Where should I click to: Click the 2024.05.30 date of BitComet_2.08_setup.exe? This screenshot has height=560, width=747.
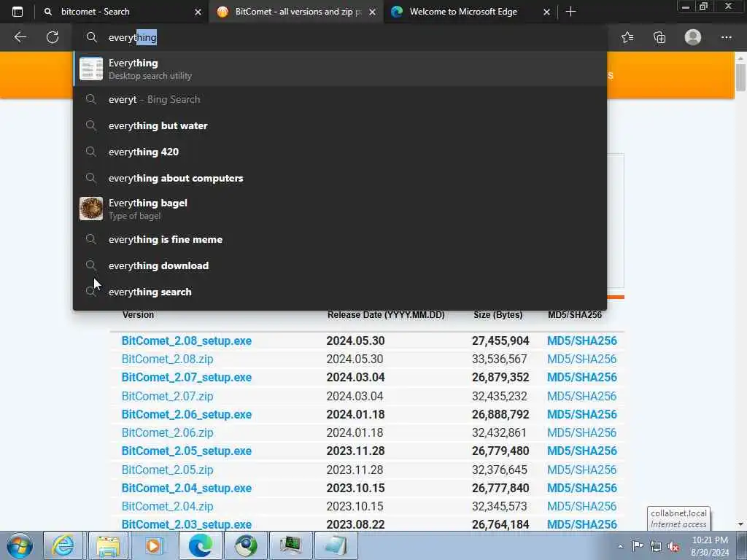(355, 341)
